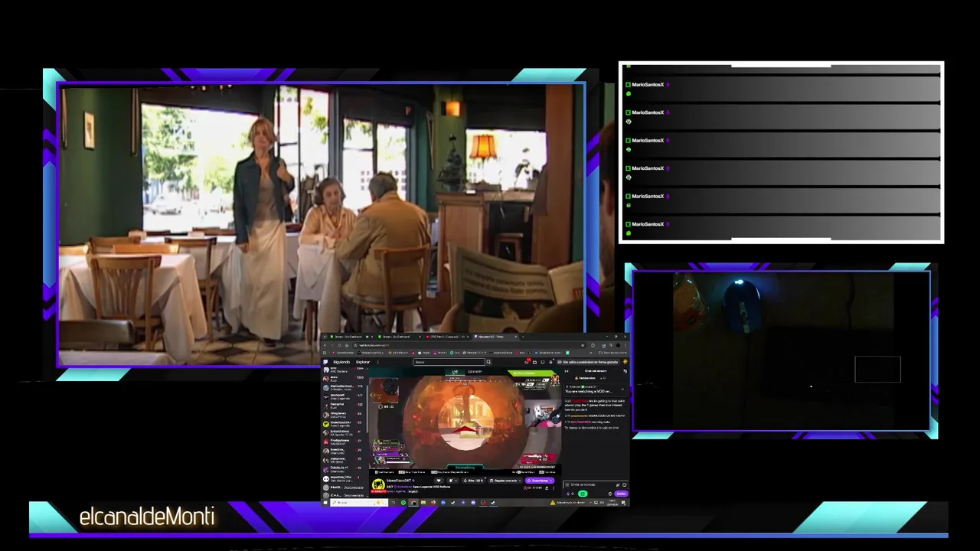Switch to the first Stream Dashboard browser tab

click(352, 337)
